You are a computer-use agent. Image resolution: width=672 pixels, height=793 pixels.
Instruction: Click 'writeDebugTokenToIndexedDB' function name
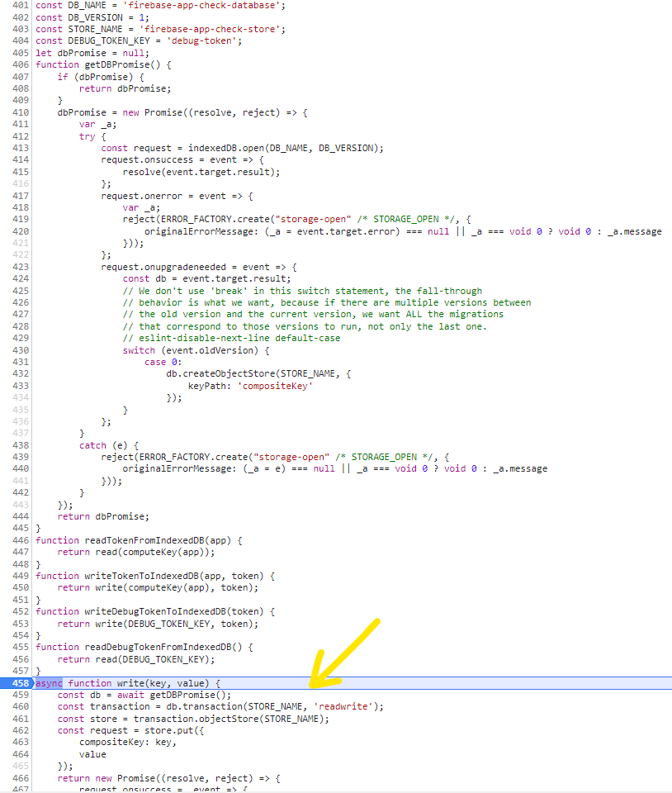pyautogui.click(x=155, y=612)
